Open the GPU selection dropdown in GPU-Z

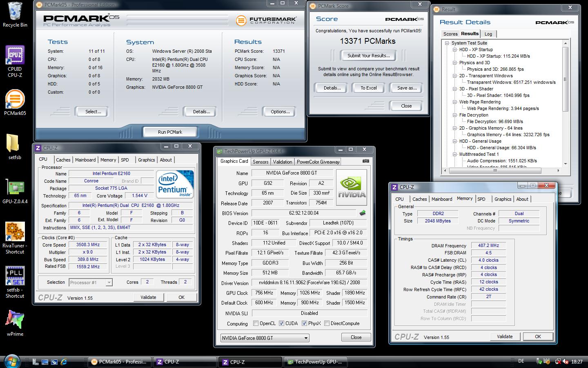point(265,338)
